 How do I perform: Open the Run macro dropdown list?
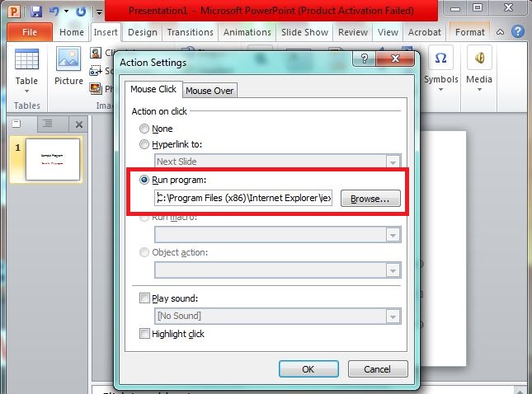tap(393, 235)
